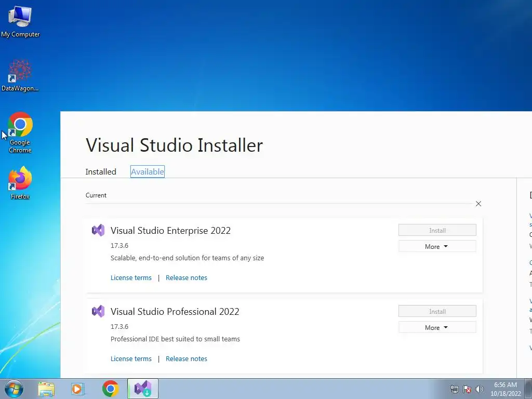Click the Visual Studio Installer heading
532x399 pixels.
coord(174,145)
